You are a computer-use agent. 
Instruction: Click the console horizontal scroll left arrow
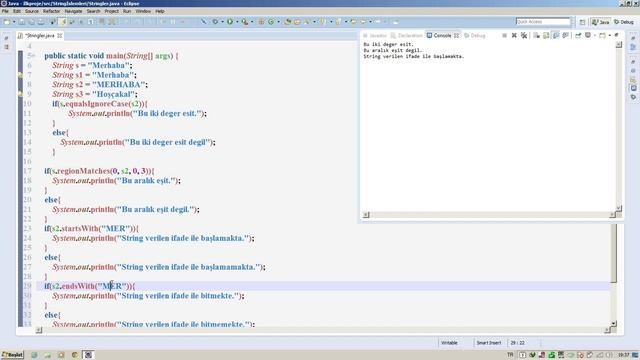[366, 215]
